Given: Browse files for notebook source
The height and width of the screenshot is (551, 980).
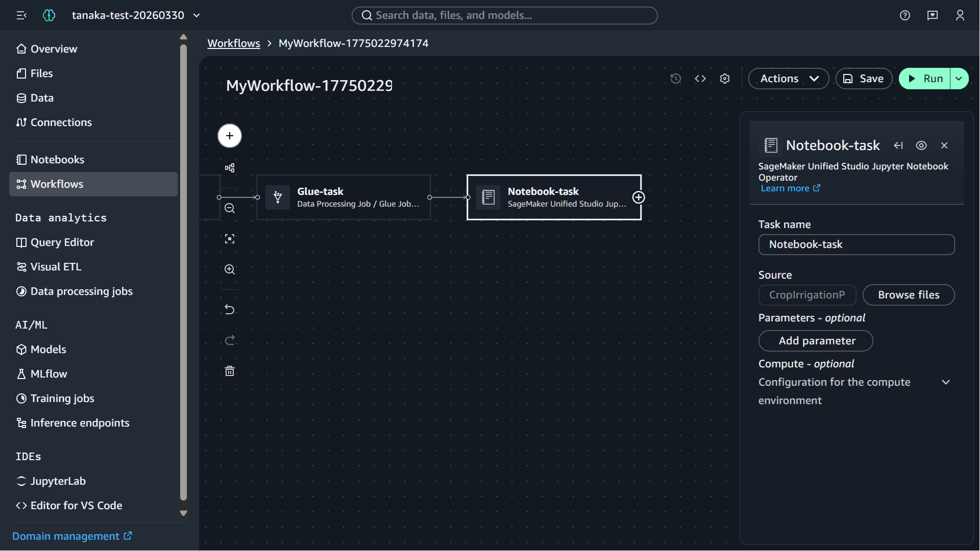Looking at the screenshot, I should pyautogui.click(x=909, y=295).
